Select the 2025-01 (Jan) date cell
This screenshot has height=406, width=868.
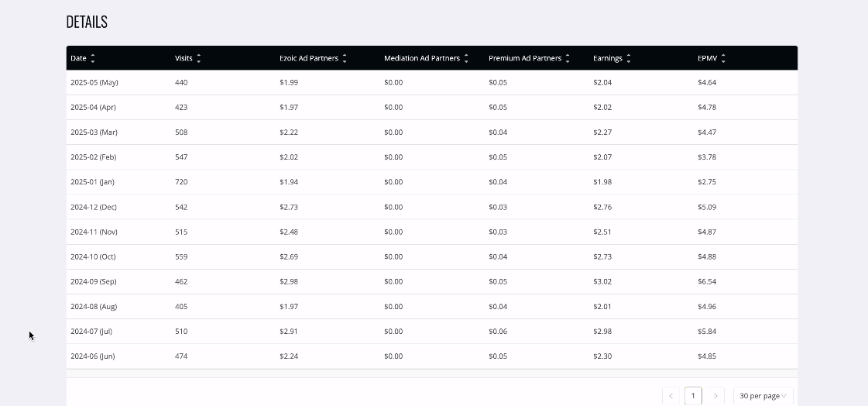pyautogui.click(x=92, y=181)
